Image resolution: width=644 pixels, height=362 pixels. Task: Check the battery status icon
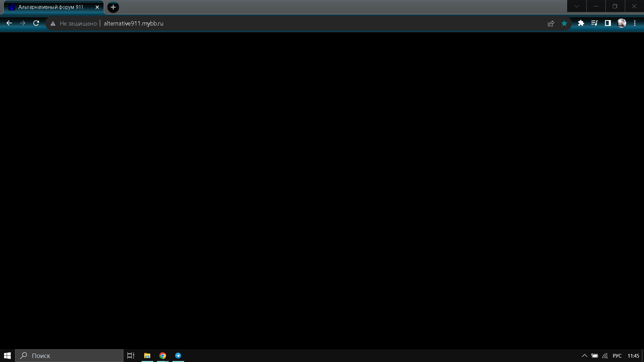coord(595,356)
